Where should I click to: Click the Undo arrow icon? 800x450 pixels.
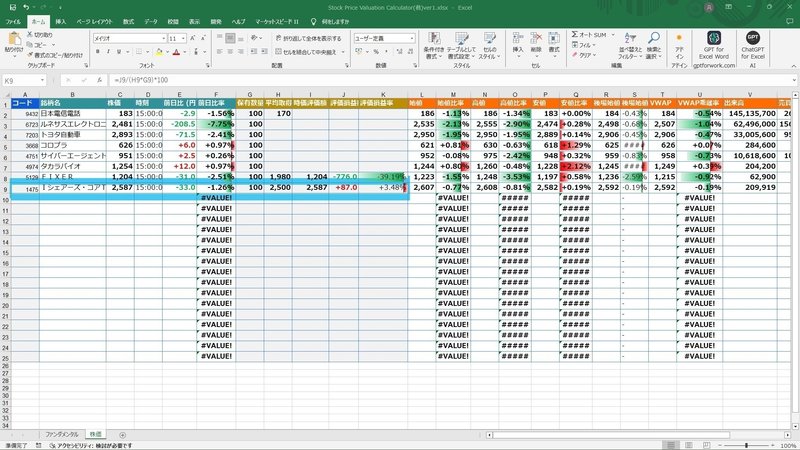point(26,7)
